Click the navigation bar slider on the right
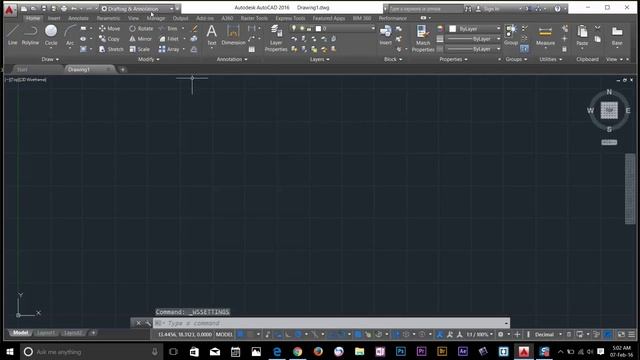The width and height of the screenshot is (640, 360). point(630,189)
